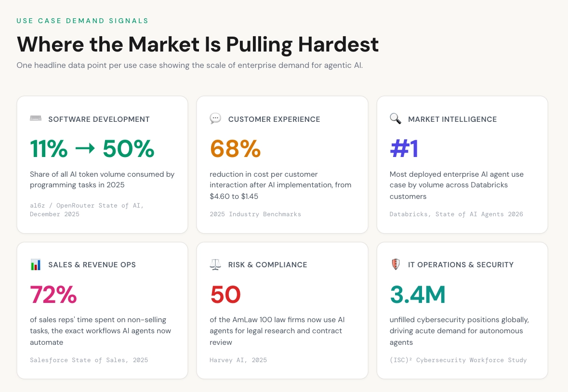Click the purple #1 statistic

click(x=404, y=149)
